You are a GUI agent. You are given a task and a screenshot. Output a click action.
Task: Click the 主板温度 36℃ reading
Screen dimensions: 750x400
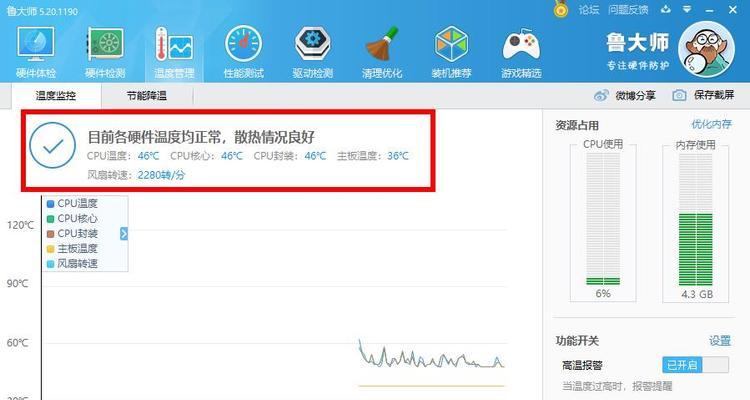373,156
